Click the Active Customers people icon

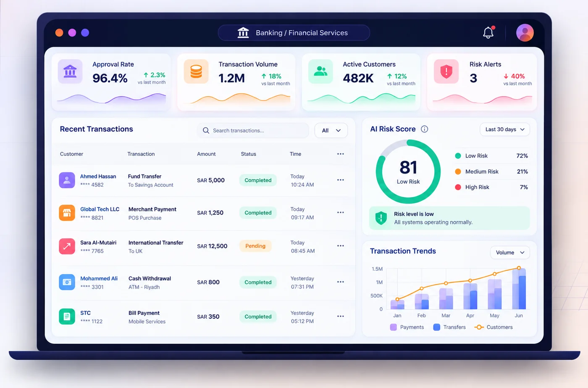click(320, 71)
